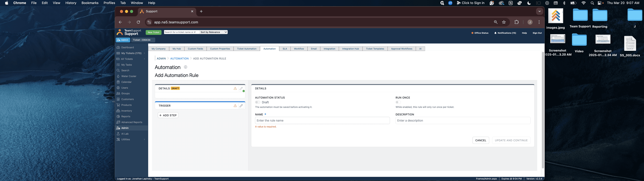Click the Sign Out link
644x181 pixels.
(537, 33)
